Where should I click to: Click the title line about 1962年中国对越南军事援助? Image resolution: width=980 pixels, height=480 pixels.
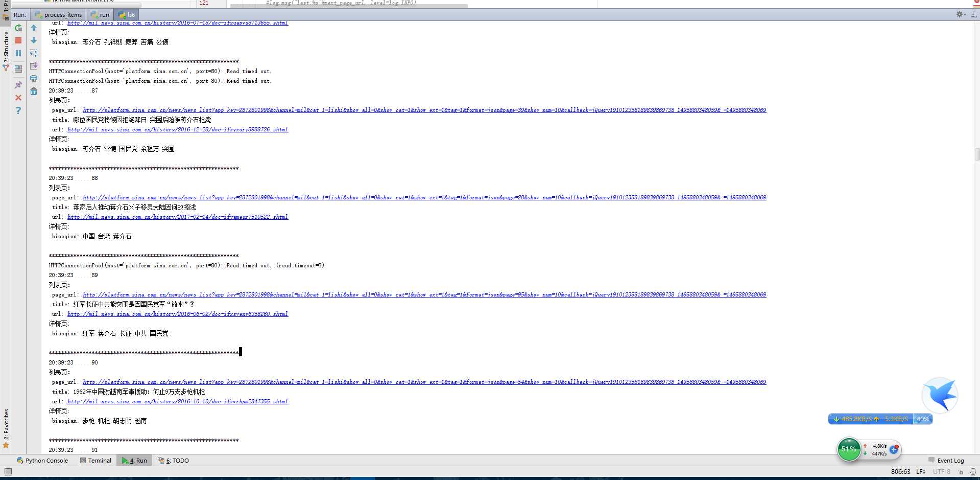coord(129,392)
